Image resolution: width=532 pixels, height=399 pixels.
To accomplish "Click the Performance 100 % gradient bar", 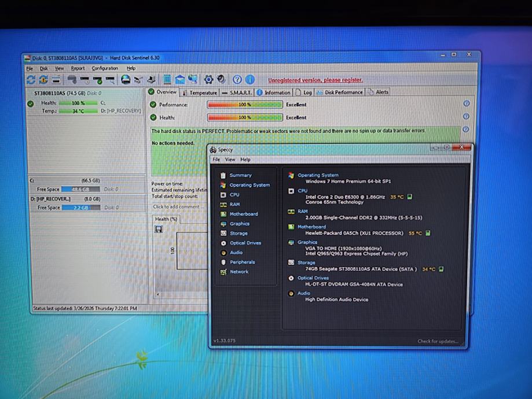I will (x=245, y=105).
